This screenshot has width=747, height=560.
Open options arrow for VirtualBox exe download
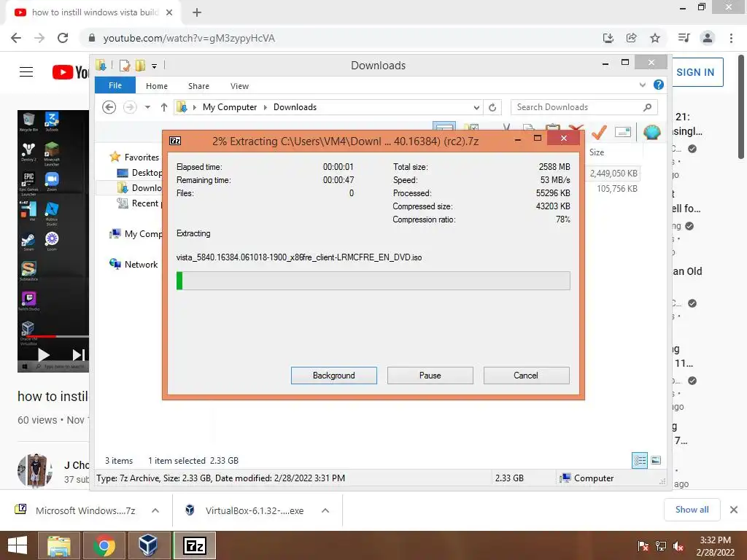click(x=325, y=510)
